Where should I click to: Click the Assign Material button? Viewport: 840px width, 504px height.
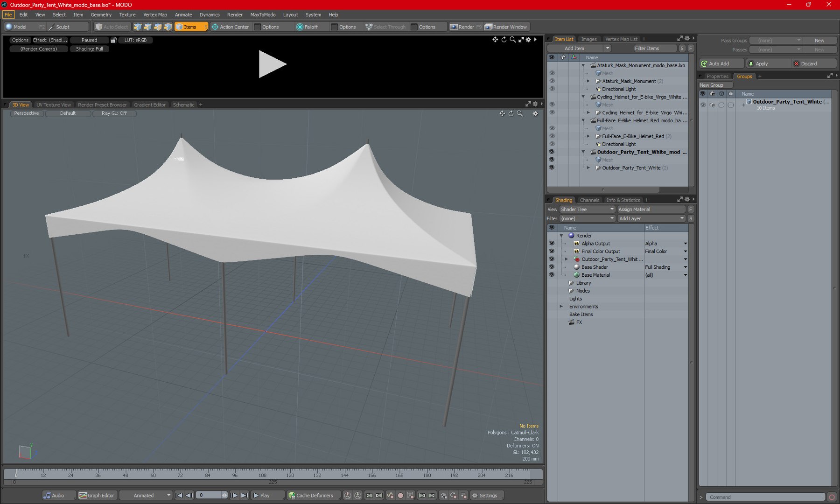(651, 210)
